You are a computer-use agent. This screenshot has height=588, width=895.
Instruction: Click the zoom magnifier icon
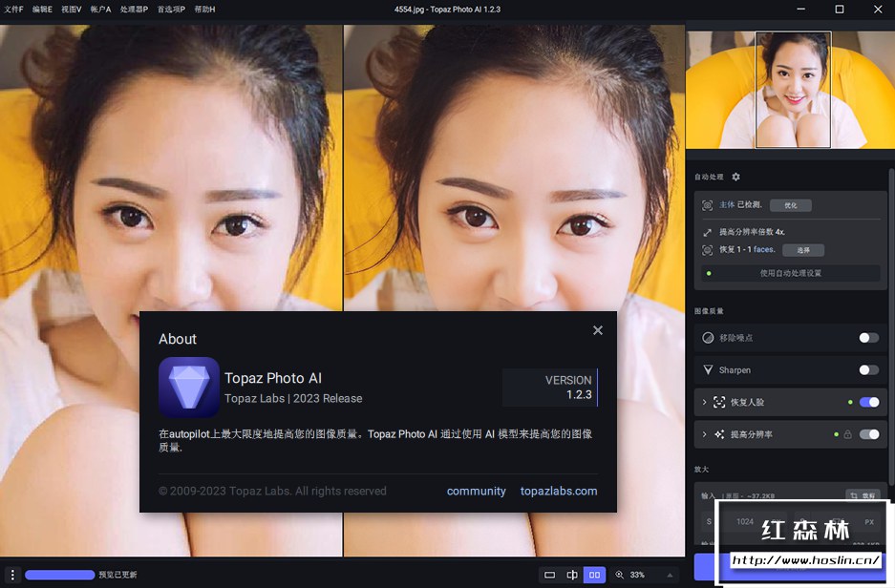coord(619,575)
